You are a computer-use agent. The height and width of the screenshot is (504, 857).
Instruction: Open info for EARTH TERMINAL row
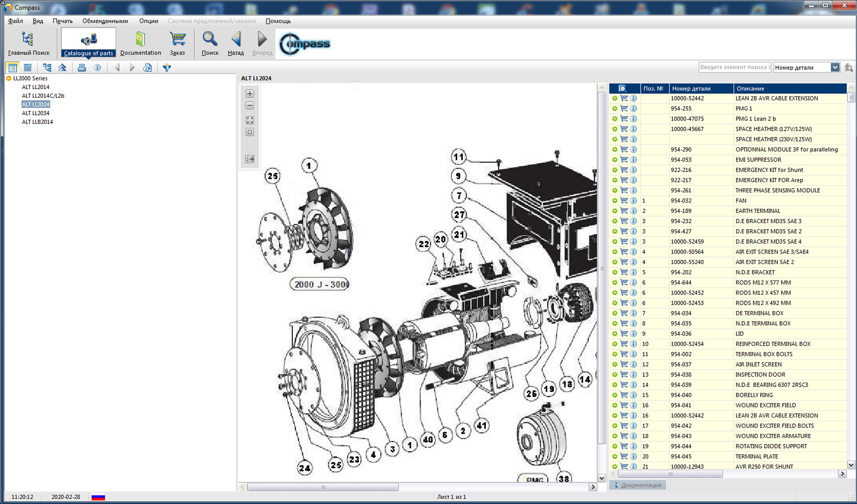(633, 211)
